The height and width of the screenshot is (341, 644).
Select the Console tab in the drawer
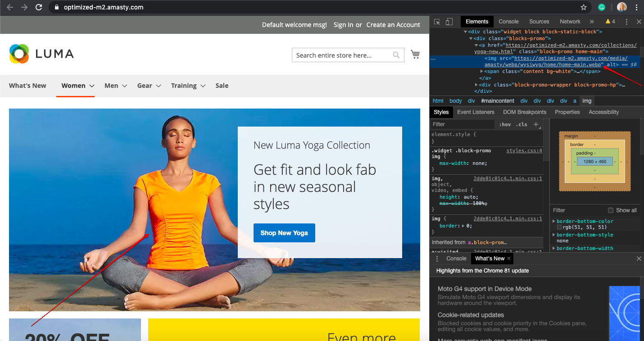pyautogui.click(x=456, y=259)
